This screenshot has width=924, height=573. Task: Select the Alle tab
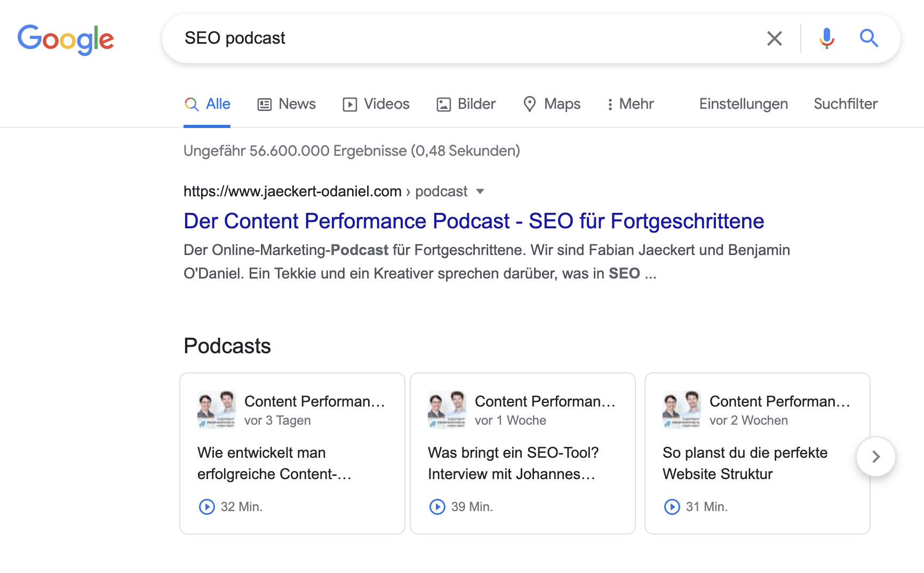click(207, 104)
